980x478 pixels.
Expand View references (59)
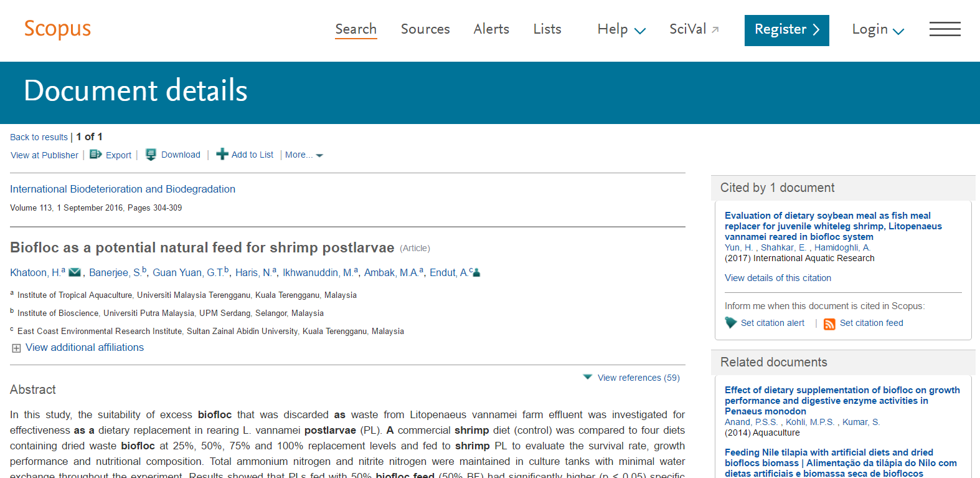click(x=632, y=378)
